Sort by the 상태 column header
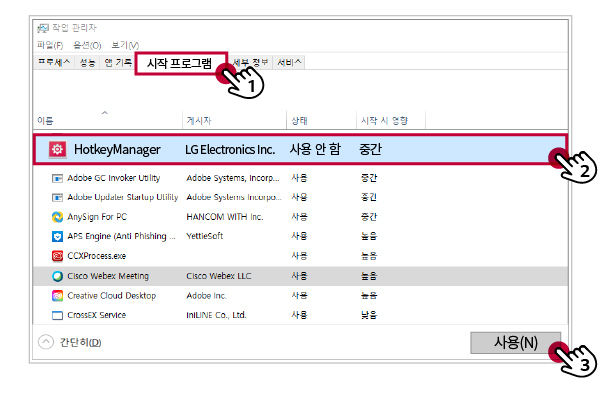The width and height of the screenshot is (601, 393). [x=321, y=121]
